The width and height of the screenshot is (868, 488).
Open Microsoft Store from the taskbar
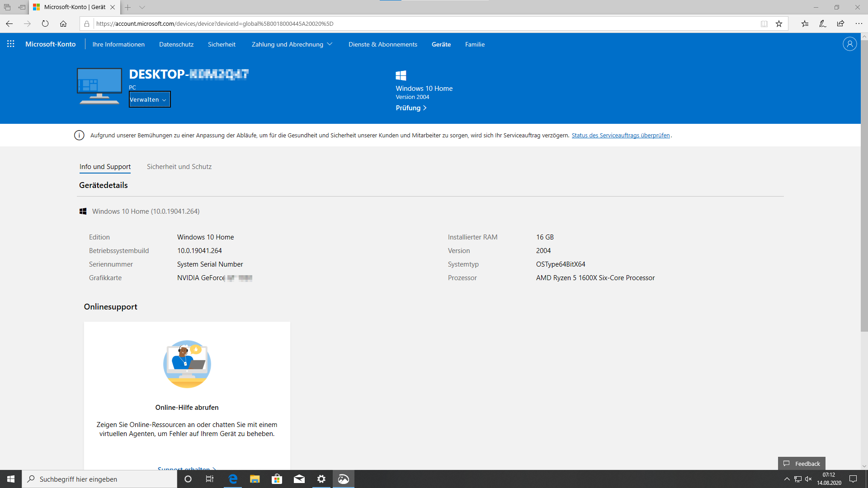tap(277, 479)
